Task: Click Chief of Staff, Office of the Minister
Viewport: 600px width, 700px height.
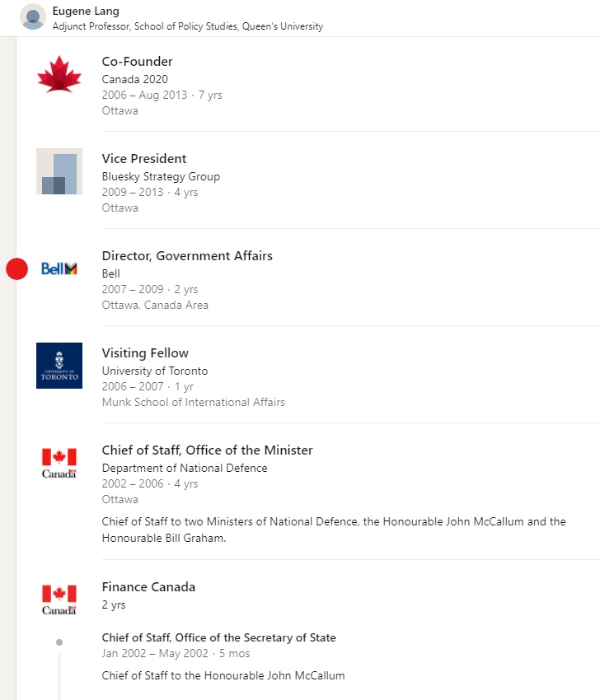Action: [x=207, y=450]
